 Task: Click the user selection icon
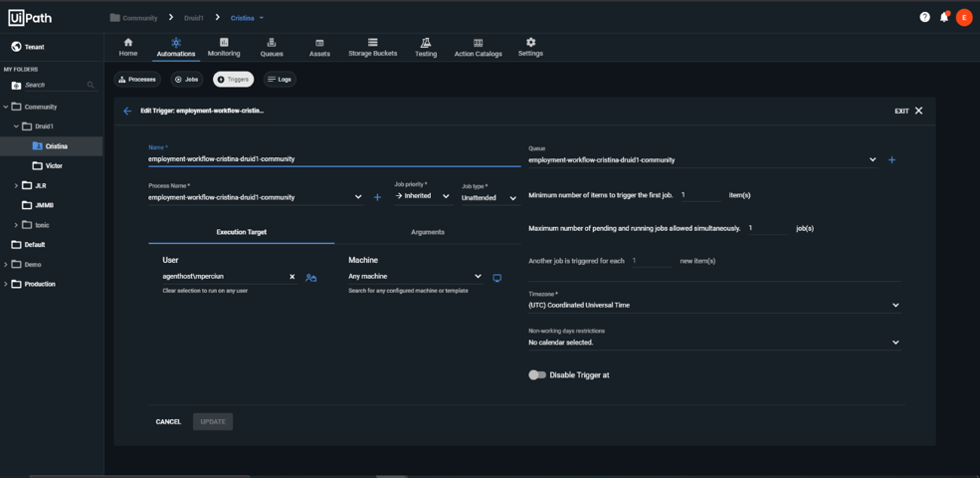310,277
